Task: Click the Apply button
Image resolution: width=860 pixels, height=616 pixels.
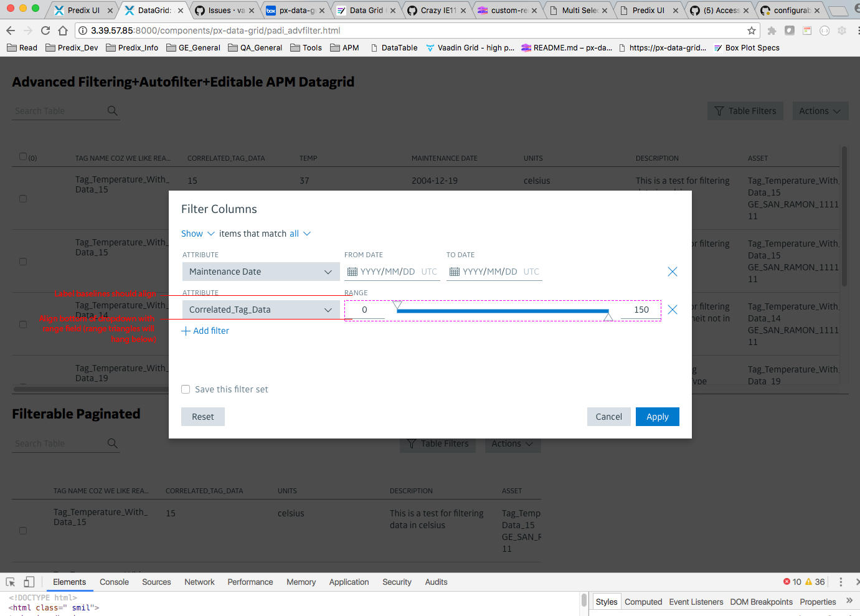Action: coord(657,416)
